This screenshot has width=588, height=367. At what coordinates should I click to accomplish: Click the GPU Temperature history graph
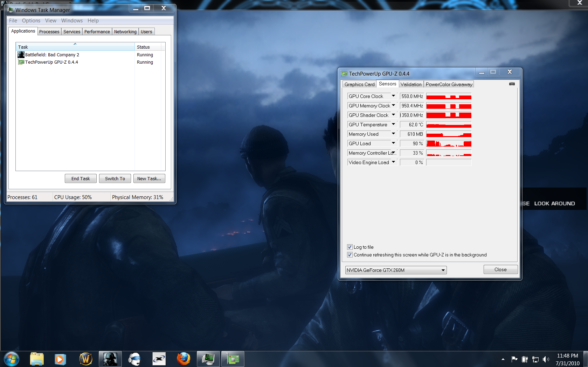point(449,125)
